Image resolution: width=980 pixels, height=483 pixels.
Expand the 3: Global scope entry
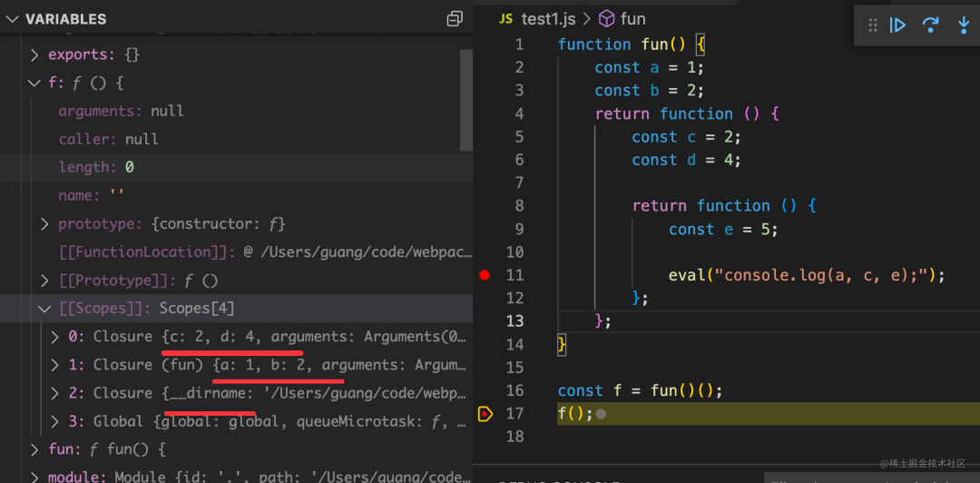tap(55, 421)
